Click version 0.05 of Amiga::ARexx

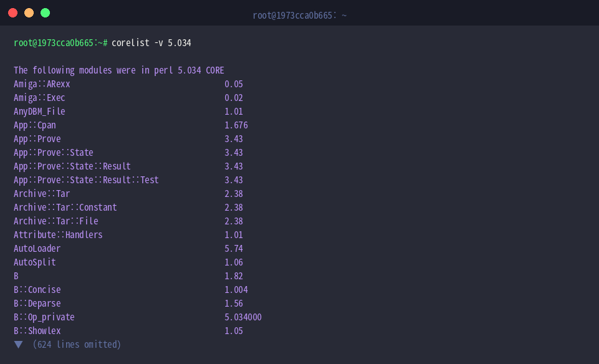(x=234, y=84)
